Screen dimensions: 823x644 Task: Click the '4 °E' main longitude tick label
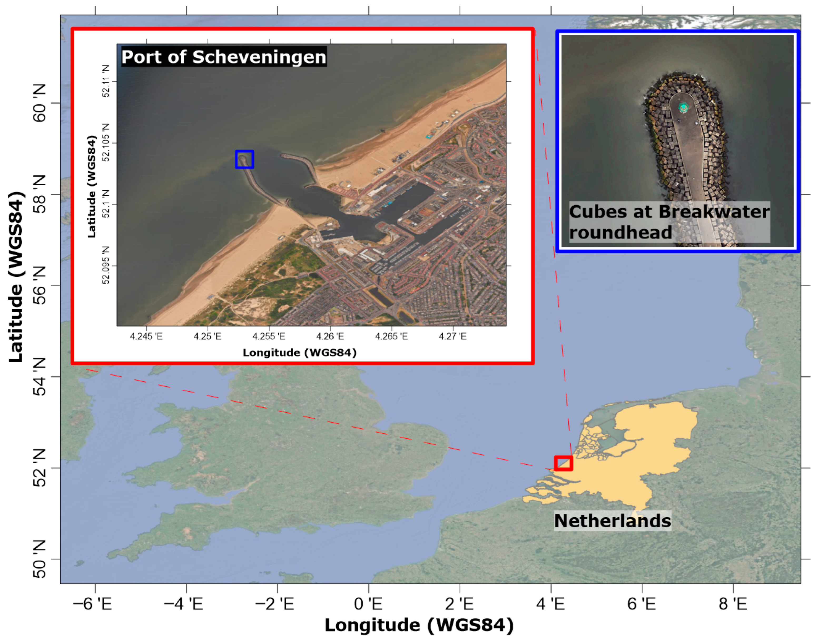pyautogui.click(x=551, y=604)
